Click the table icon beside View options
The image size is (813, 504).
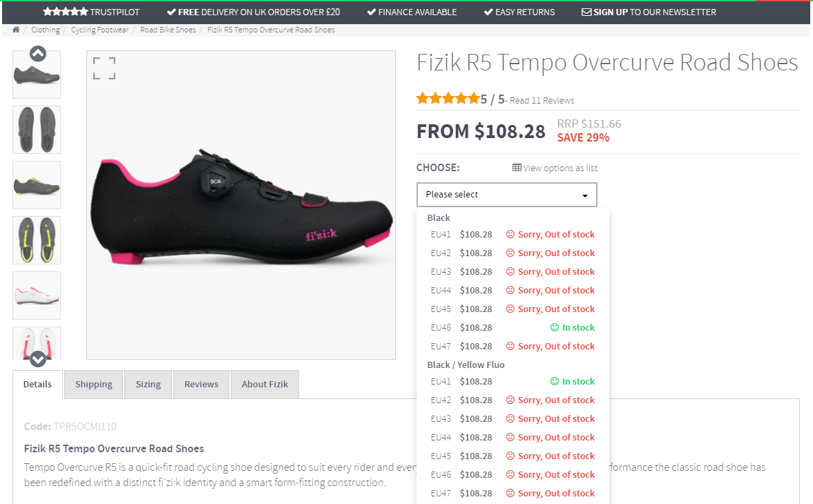click(x=517, y=168)
